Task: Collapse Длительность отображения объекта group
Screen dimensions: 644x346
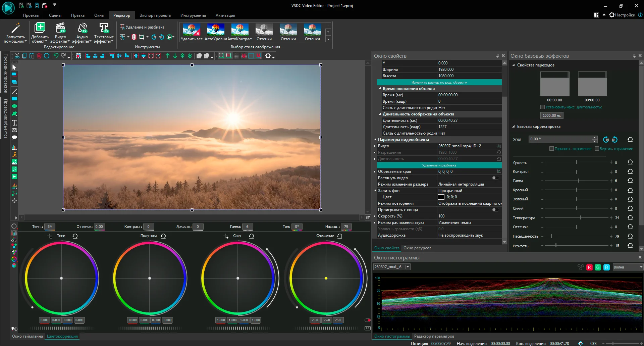Action: (x=380, y=114)
